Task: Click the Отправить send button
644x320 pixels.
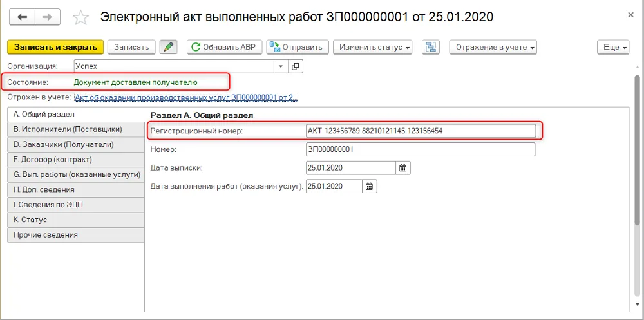Action: (298, 47)
